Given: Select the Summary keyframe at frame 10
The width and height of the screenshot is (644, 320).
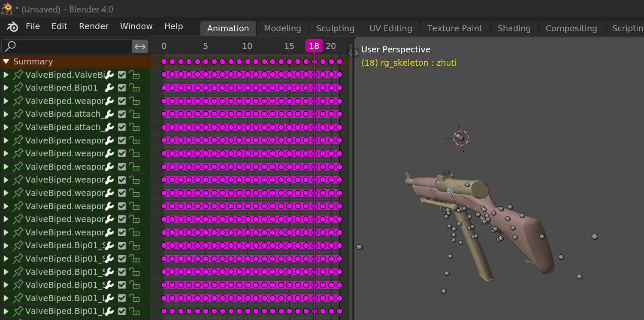Looking at the screenshot, I should click(248, 62).
